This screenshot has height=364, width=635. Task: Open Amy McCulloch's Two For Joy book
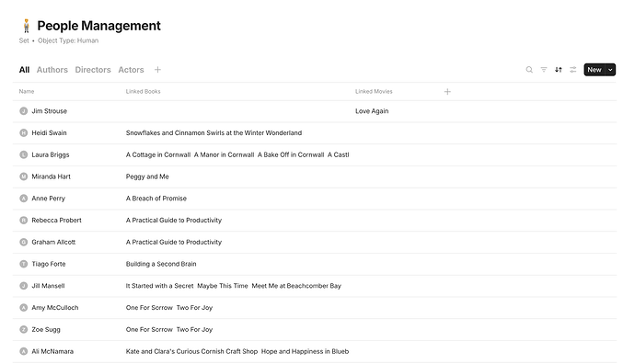coord(194,307)
